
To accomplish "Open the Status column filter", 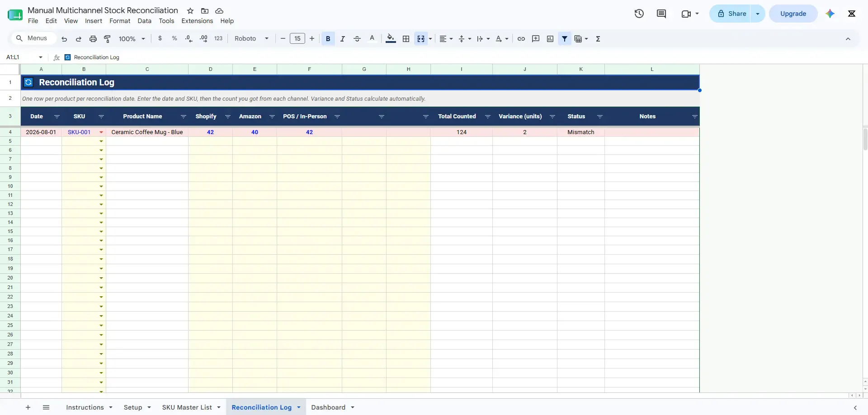I will [600, 117].
